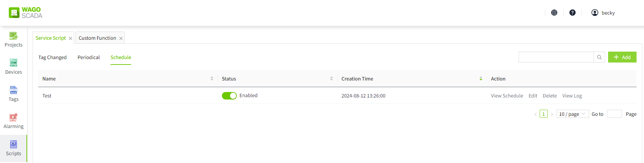This screenshot has height=163, width=644.
Task: Sort table by Name column arrows
Action: coord(212,78)
